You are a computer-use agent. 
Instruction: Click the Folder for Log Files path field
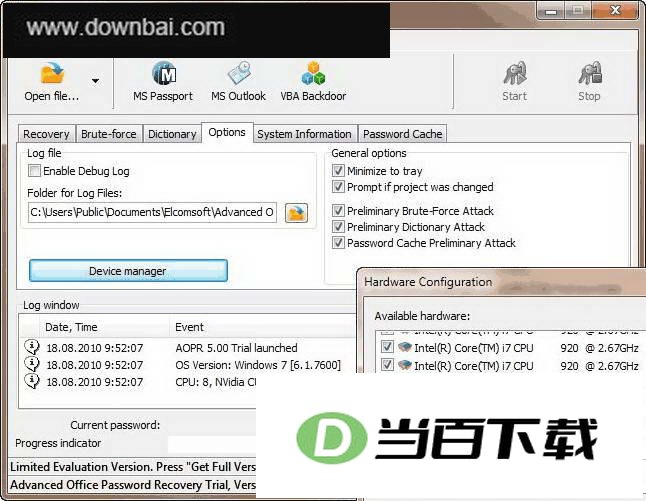click(152, 212)
